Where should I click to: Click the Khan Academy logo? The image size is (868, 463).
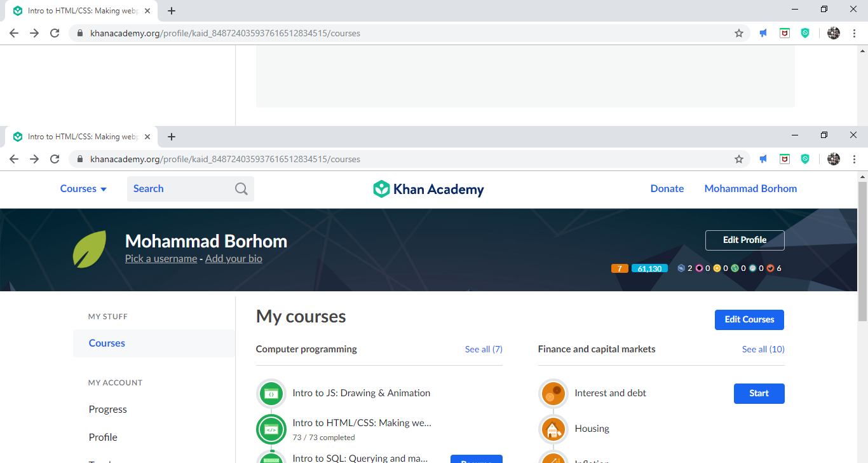tap(428, 189)
